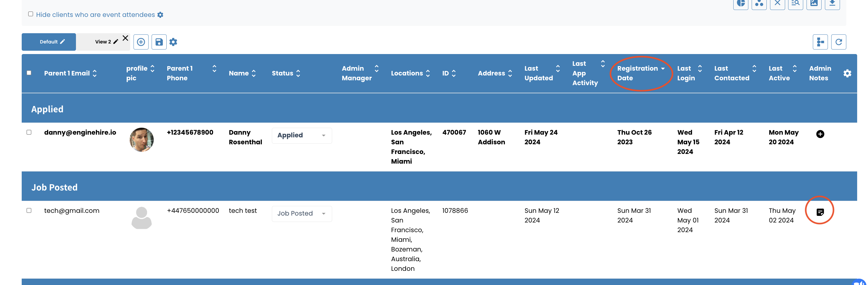Screen dimensions: 868x285
Task: Click the hierarchy grouping icon
Action: tap(820, 42)
